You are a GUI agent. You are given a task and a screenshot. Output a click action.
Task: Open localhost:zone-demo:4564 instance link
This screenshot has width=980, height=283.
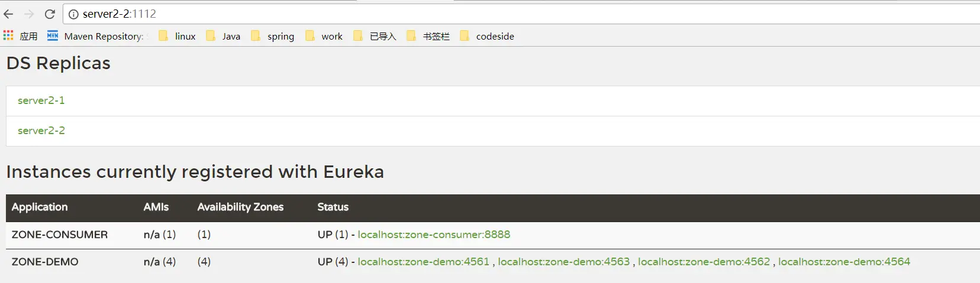(844, 262)
